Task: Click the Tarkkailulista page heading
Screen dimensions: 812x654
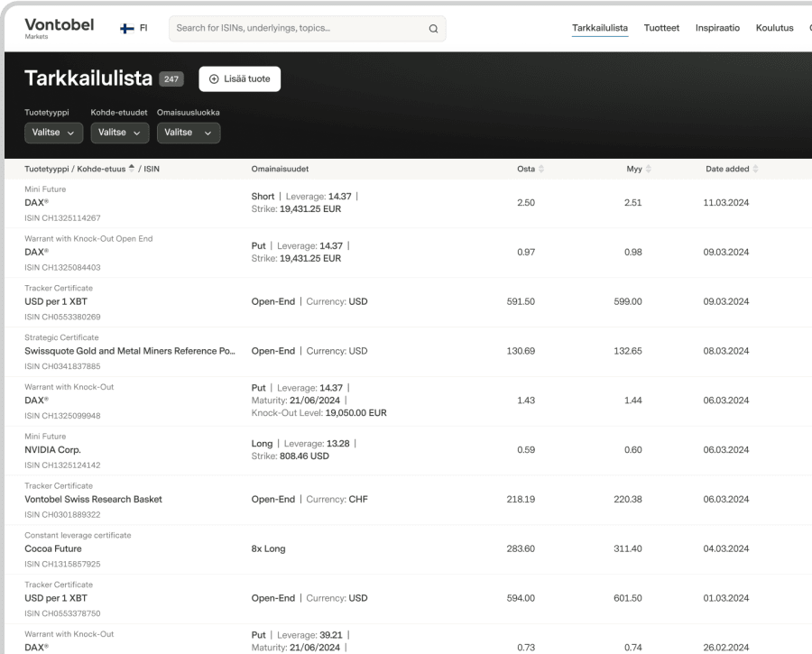Action: click(x=88, y=78)
